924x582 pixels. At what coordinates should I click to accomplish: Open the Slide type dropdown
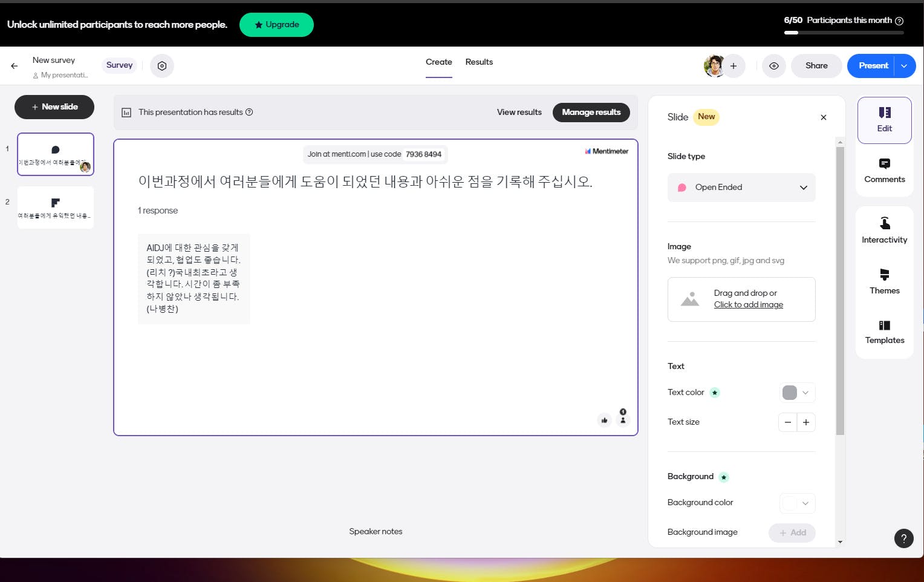click(741, 188)
